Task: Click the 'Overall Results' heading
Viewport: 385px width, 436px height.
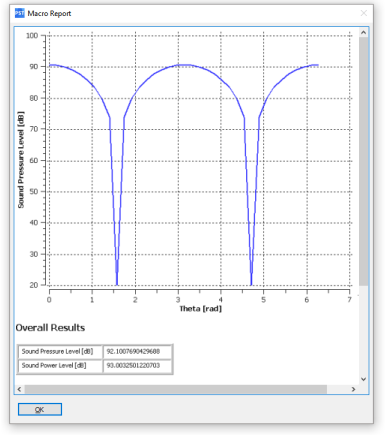Action: point(50,328)
